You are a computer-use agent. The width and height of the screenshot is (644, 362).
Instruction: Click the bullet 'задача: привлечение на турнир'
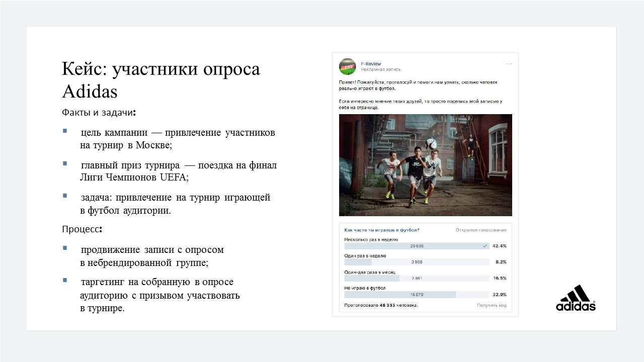[175, 204]
